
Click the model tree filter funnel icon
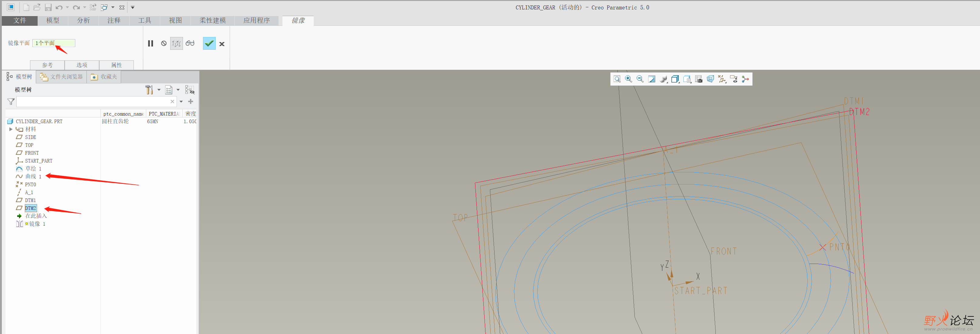pyautogui.click(x=11, y=102)
